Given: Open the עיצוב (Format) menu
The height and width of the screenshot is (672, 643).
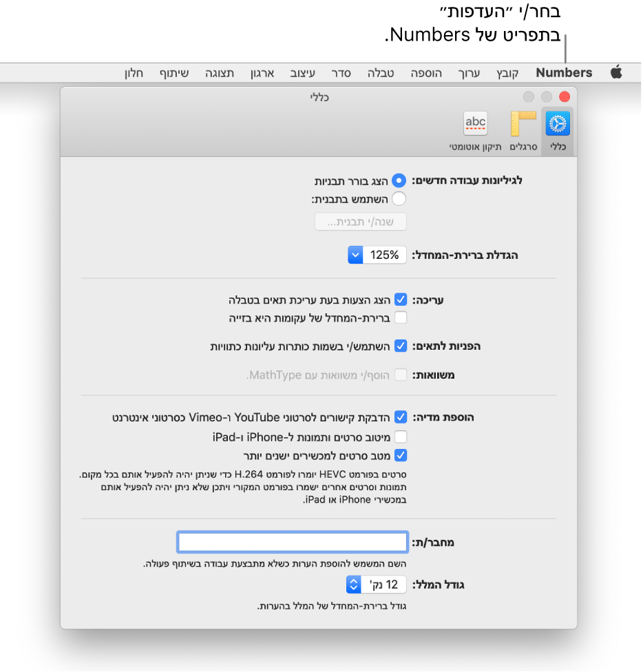Looking at the screenshot, I should pos(302,73).
